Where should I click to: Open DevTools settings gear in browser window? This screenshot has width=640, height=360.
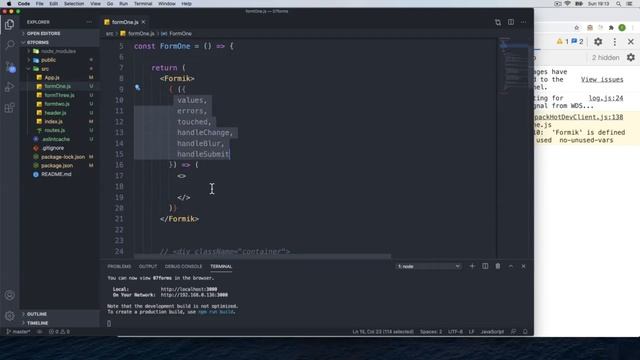coord(598,42)
